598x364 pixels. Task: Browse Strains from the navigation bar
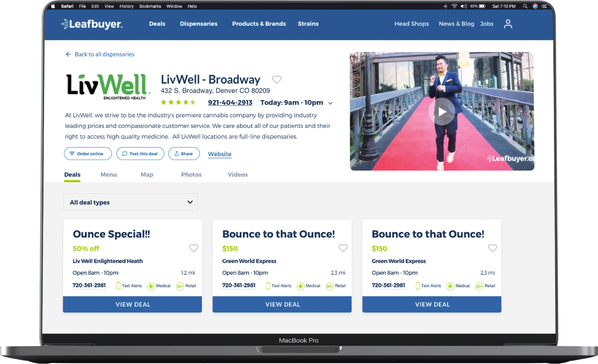click(308, 24)
